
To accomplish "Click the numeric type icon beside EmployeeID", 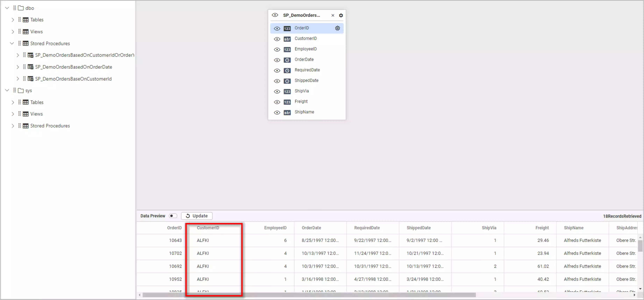I will (287, 50).
